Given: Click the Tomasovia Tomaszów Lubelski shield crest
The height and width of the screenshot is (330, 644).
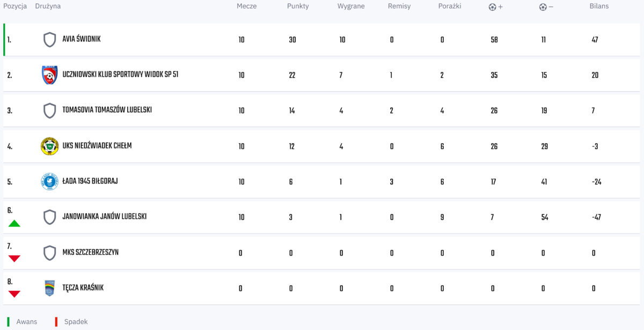Looking at the screenshot, I should tap(49, 111).
